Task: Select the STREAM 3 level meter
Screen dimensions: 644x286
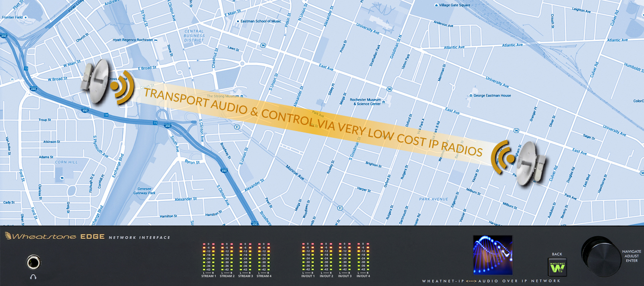Action: [x=245, y=260]
